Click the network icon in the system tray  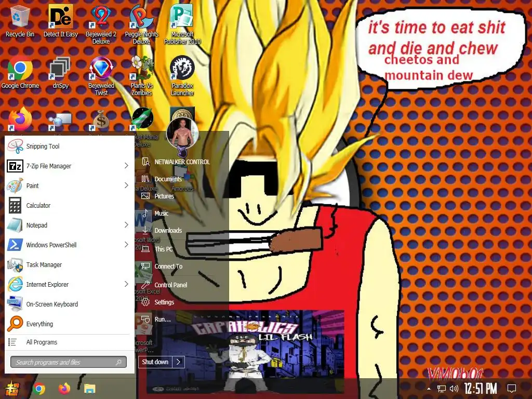pos(442,389)
